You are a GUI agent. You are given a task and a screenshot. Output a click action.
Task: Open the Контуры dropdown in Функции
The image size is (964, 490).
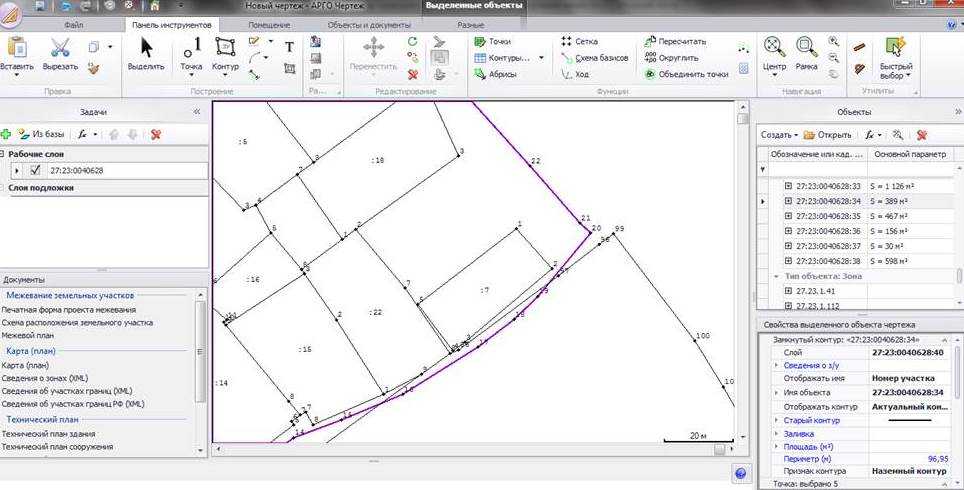click(x=541, y=58)
